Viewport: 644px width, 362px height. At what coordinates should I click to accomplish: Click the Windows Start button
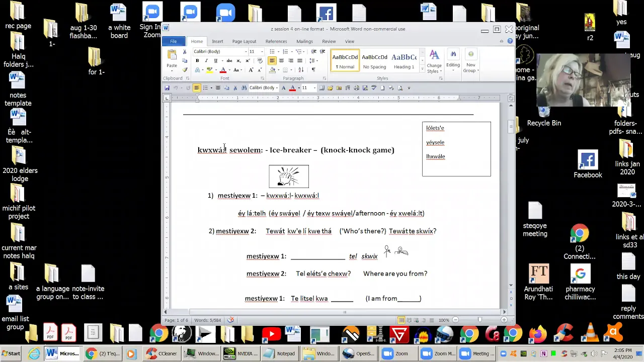(x=11, y=353)
